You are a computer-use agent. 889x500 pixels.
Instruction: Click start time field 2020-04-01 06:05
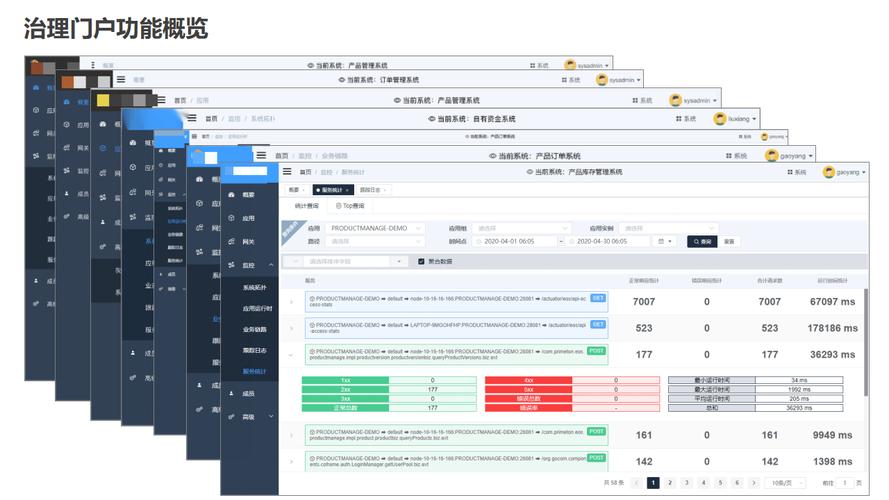[x=515, y=241]
